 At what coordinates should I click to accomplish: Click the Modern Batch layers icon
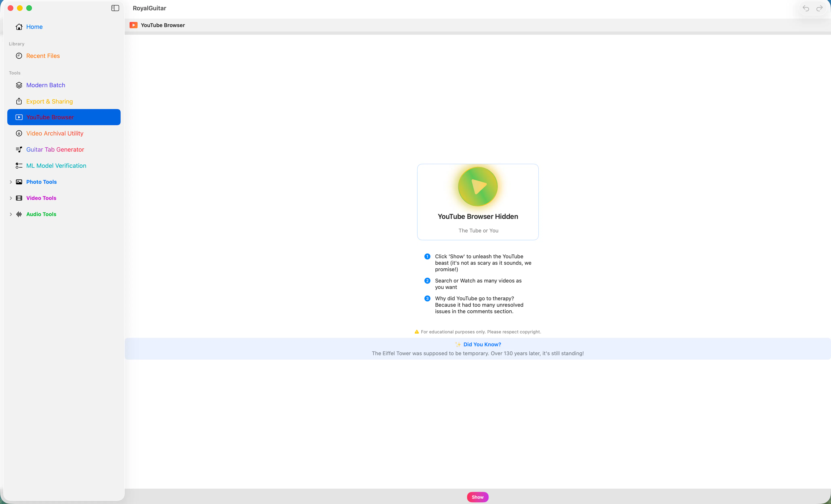coord(19,85)
